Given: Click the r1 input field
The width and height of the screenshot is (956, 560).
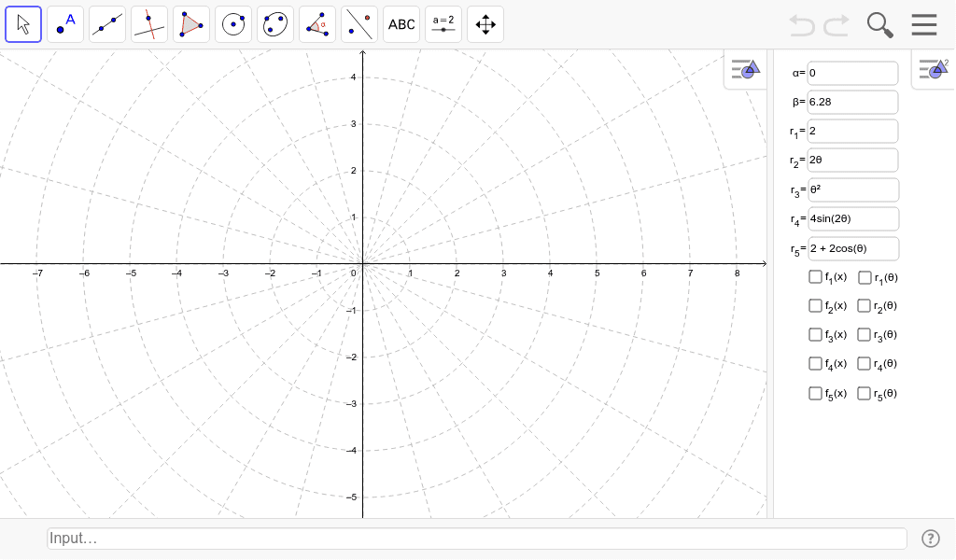Looking at the screenshot, I should click(852, 131).
